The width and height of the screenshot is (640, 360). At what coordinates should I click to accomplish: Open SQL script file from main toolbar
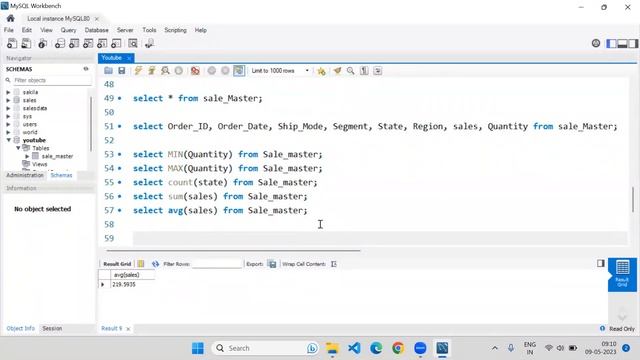tap(26, 43)
